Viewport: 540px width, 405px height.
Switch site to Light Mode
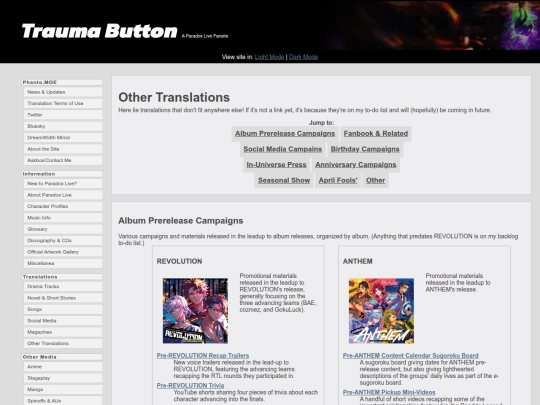coord(269,57)
